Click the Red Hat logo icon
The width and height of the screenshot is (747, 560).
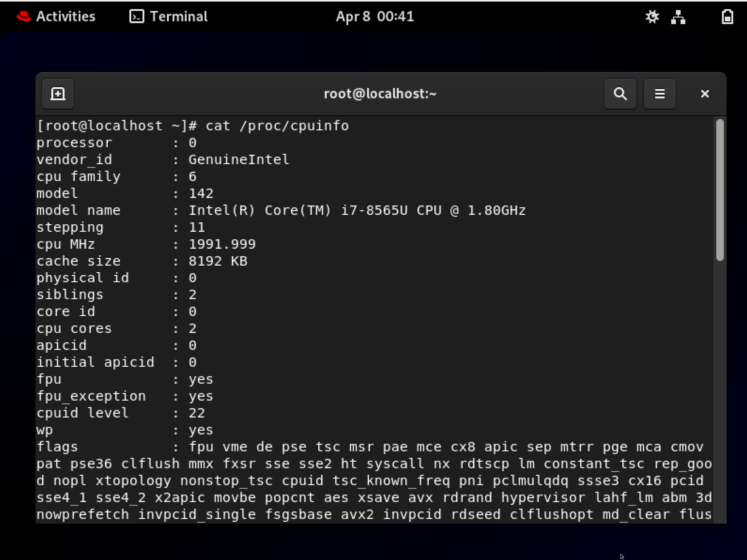pyautogui.click(x=23, y=16)
